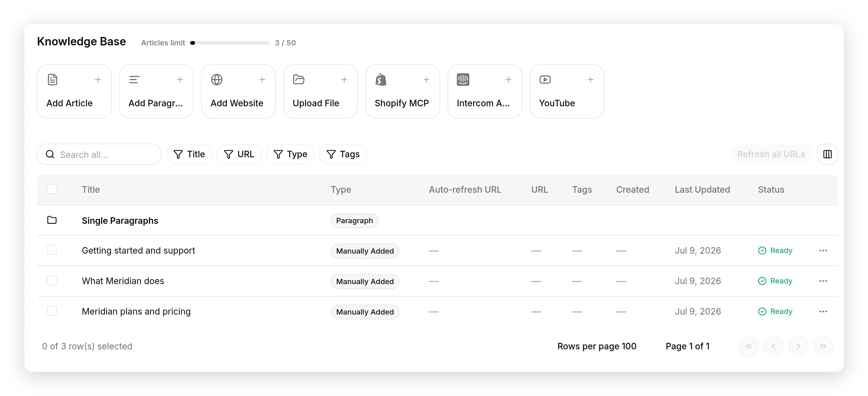
Task: Click the Auto-refresh URL column header
Action: [465, 190]
